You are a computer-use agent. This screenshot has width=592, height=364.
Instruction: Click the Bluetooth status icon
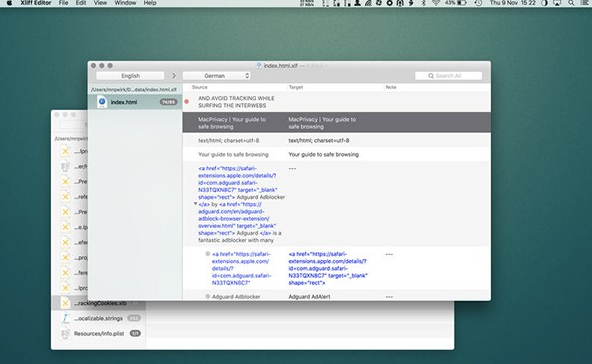(424, 3)
